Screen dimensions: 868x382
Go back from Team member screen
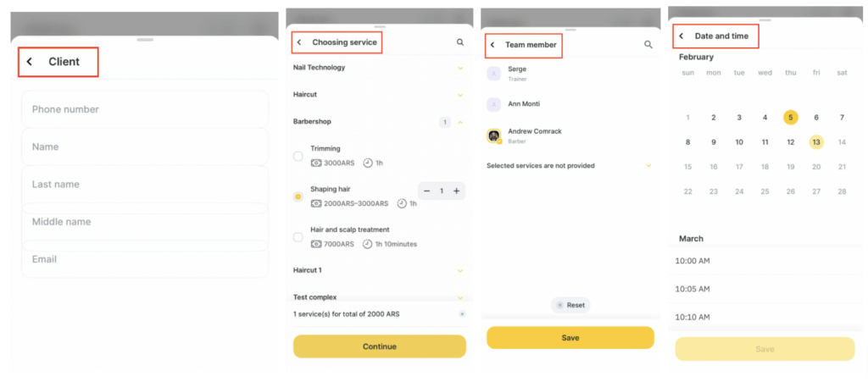[492, 45]
